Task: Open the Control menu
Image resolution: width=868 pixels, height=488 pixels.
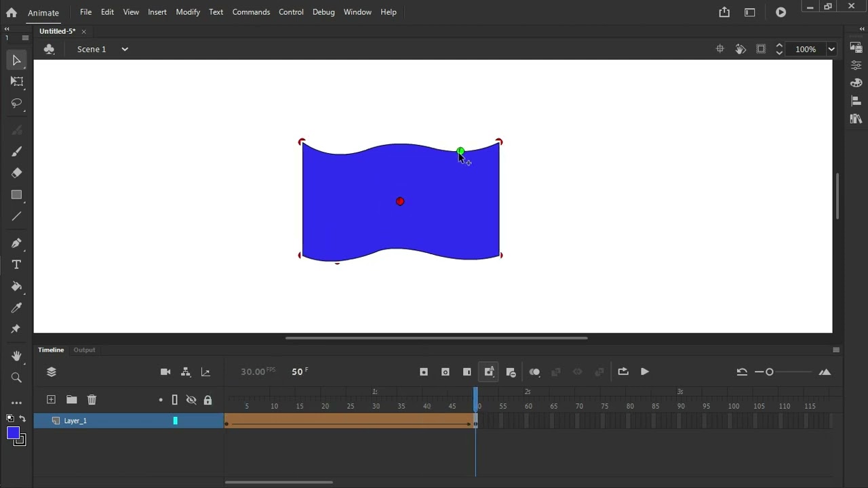Action: tap(291, 12)
